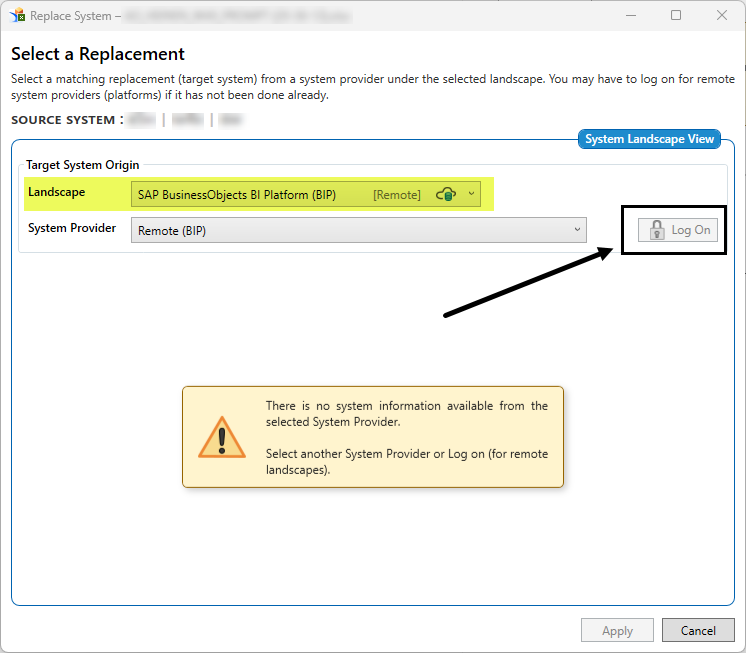
Task: Click the green cloud remote landscape icon
Action: point(446,194)
